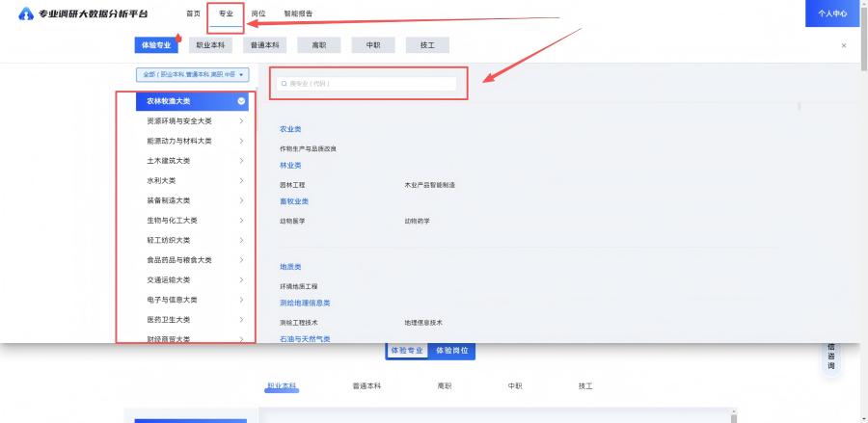Click the 林业类 heading link

[290, 166]
